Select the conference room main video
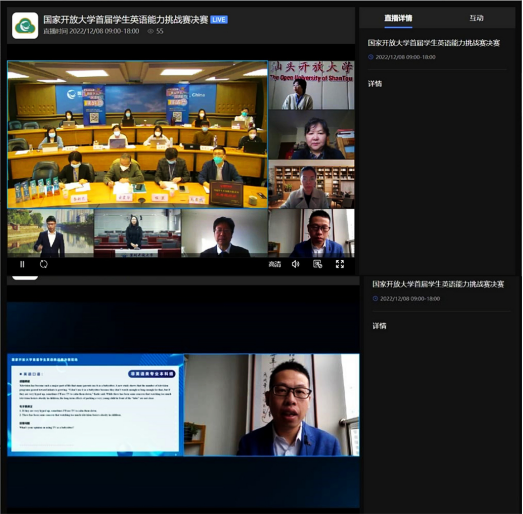Image resolution: width=523 pixels, height=514 pixels. click(137, 134)
